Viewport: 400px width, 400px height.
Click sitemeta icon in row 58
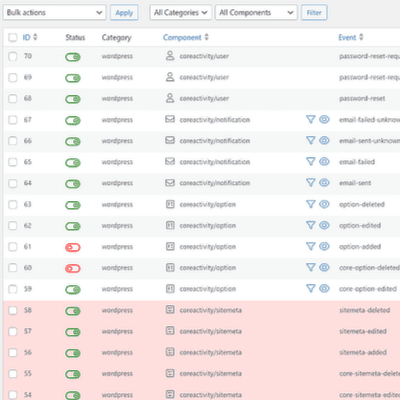tap(170, 310)
